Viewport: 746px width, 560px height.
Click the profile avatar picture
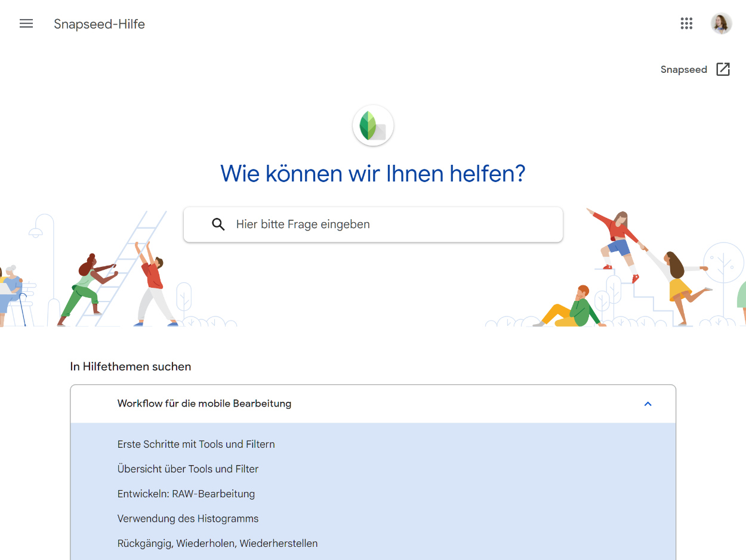tap(721, 24)
